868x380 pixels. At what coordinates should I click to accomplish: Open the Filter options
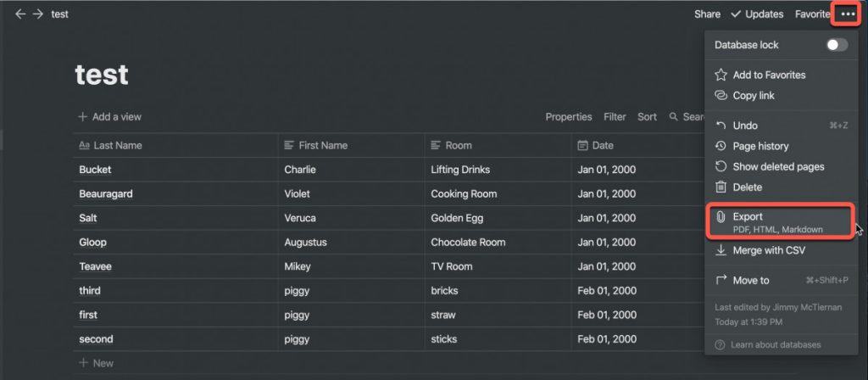click(615, 117)
